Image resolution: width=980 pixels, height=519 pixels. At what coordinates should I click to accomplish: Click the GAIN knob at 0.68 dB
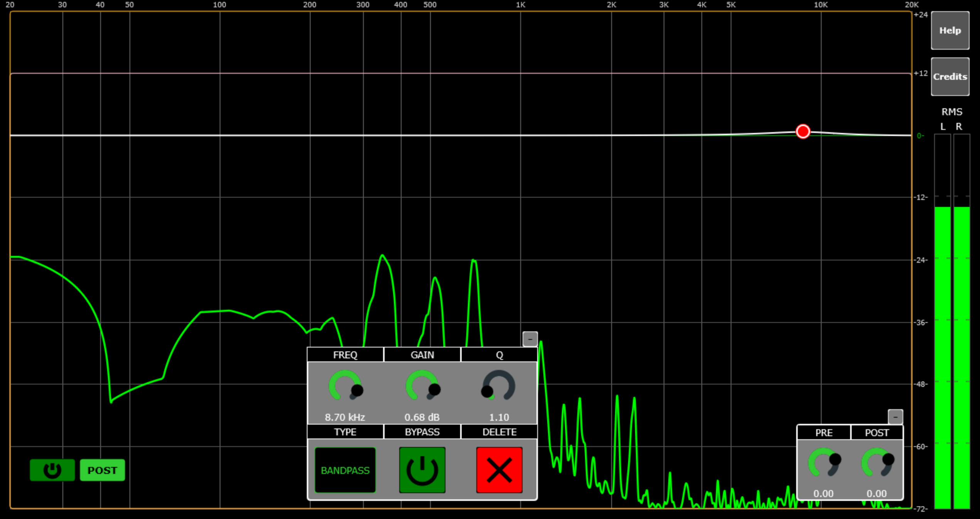(x=422, y=386)
